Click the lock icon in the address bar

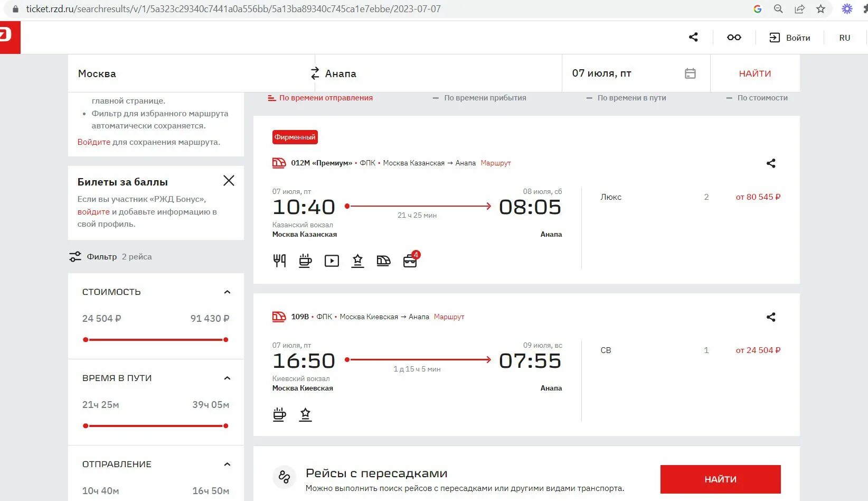(15, 9)
